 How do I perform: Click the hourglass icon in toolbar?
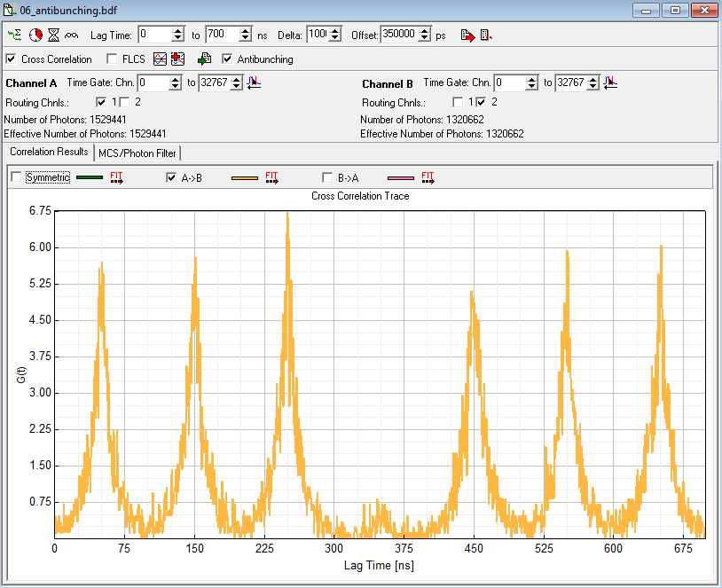pyautogui.click(x=53, y=35)
